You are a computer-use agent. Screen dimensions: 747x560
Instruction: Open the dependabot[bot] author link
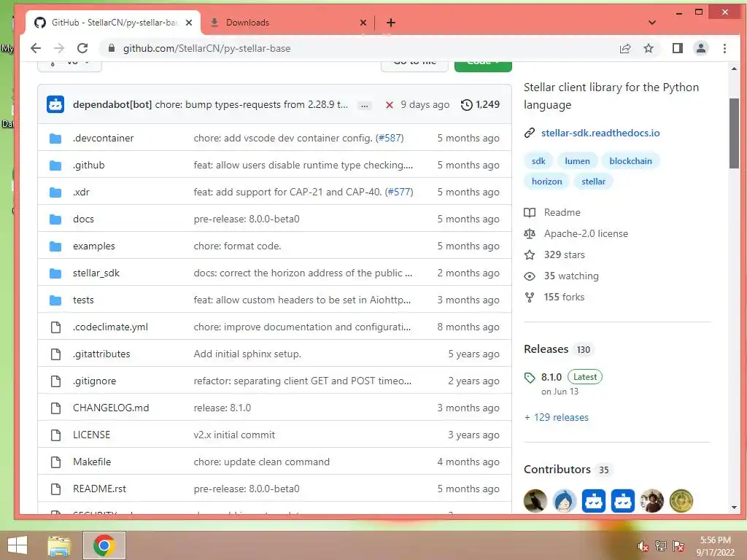112,104
